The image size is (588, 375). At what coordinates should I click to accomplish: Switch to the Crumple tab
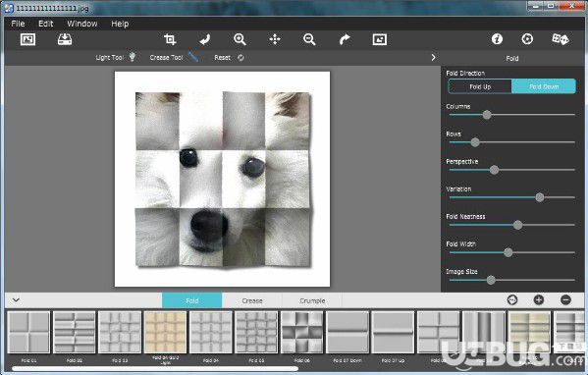[312, 300]
